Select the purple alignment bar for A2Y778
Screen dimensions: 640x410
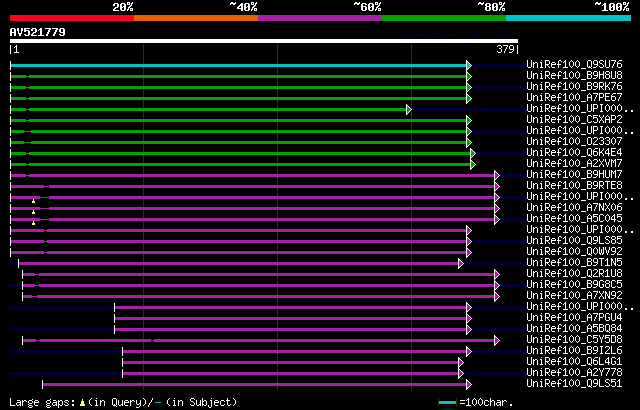[x=291, y=374]
